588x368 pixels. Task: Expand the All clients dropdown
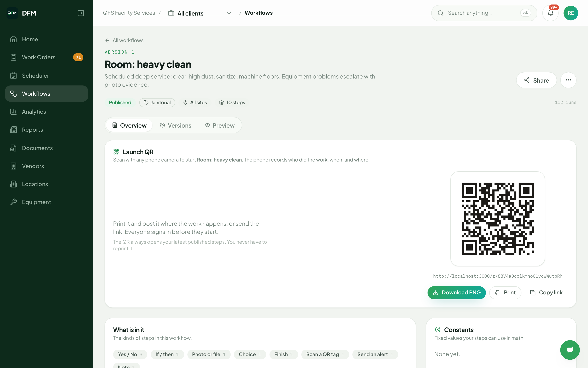[x=199, y=13]
